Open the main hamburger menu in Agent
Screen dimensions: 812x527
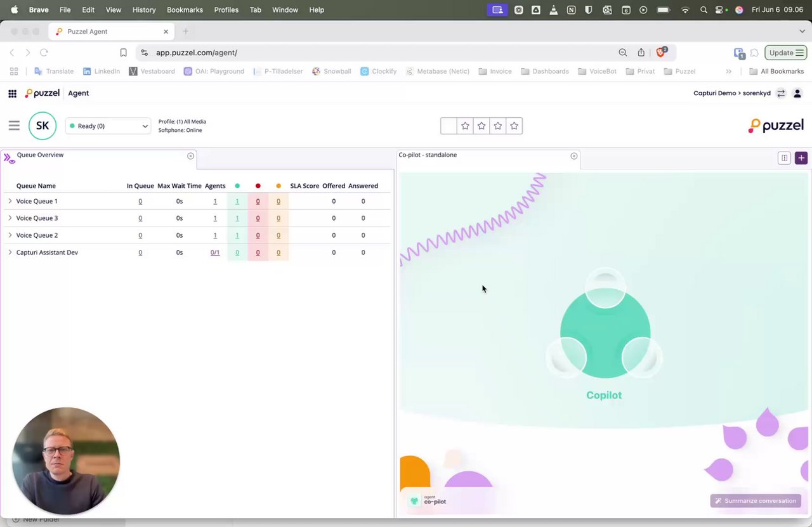click(x=14, y=126)
